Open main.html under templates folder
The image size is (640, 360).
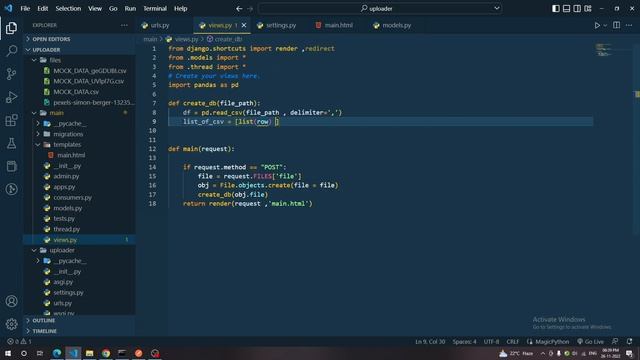point(71,155)
